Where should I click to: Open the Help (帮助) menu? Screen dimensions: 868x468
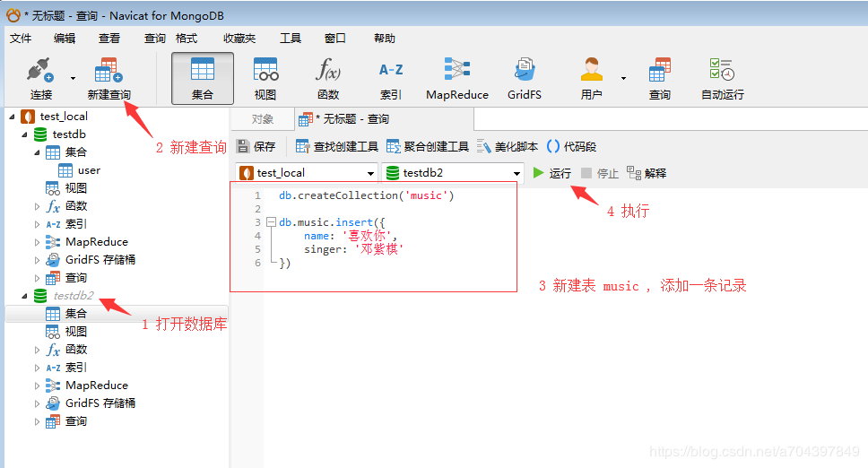point(384,39)
